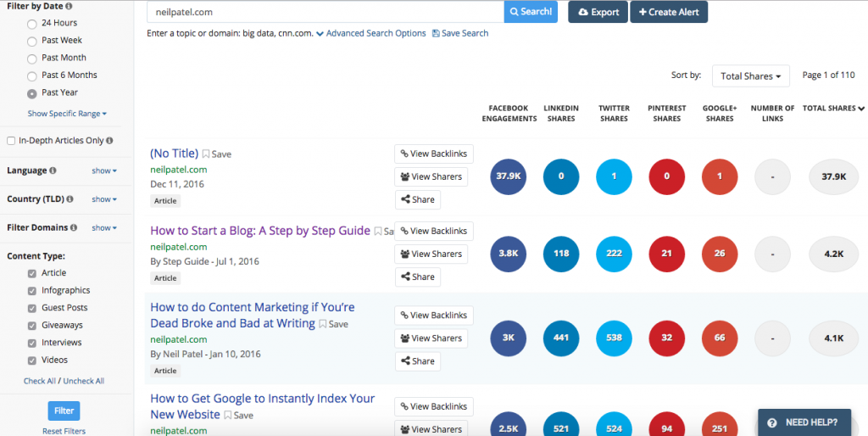This screenshot has width=868, height=436.
Task: Uncheck the Infographics content type
Action: click(x=32, y=291)
